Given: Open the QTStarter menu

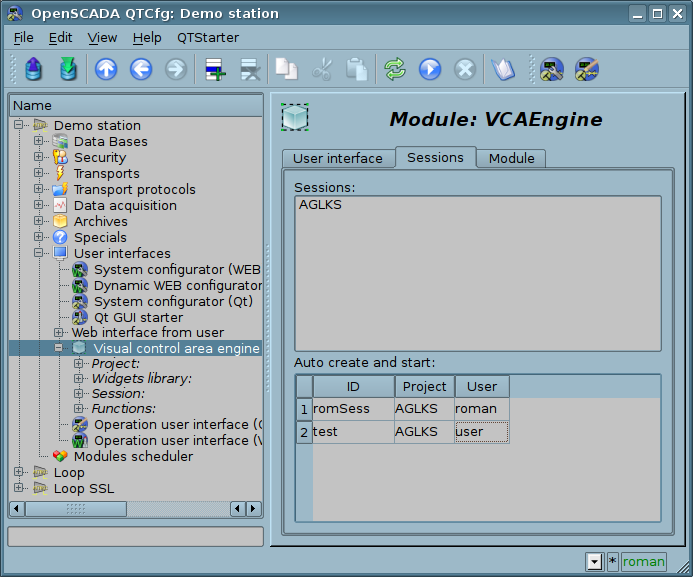Looking at the screenshot, I should pyautogui.click(x=208, y=37).
